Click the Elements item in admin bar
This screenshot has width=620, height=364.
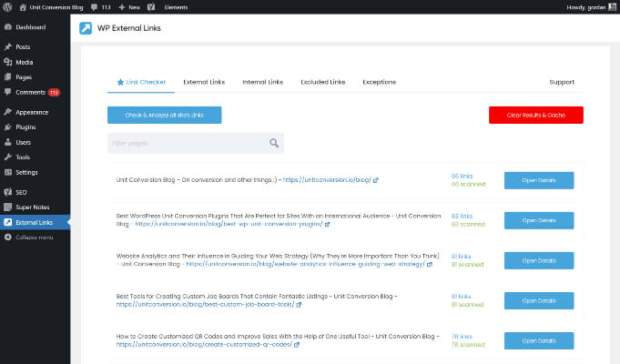click(176, 7)
